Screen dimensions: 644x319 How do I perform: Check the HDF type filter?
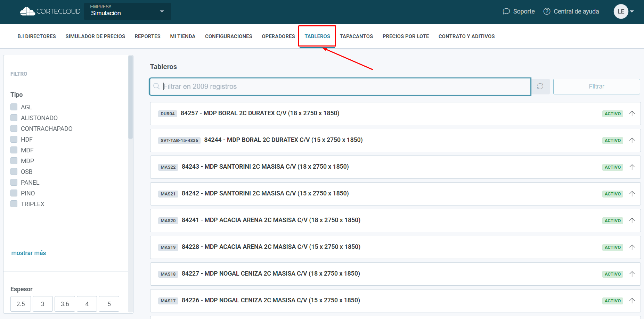click(x=14, y=139)
